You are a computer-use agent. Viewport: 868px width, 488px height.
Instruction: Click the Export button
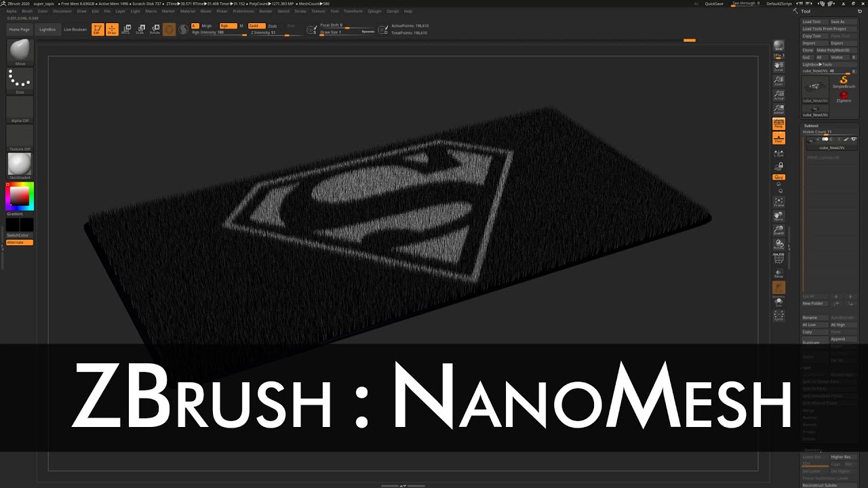(843, 43)
